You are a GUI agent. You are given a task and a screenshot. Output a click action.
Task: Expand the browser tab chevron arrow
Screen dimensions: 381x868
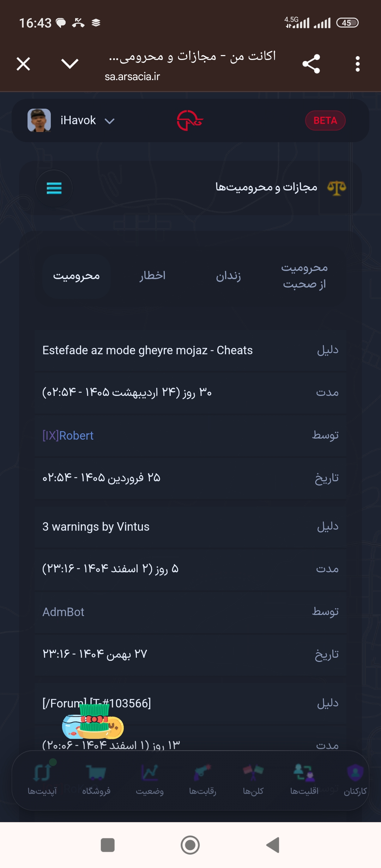tap(70, 64)
